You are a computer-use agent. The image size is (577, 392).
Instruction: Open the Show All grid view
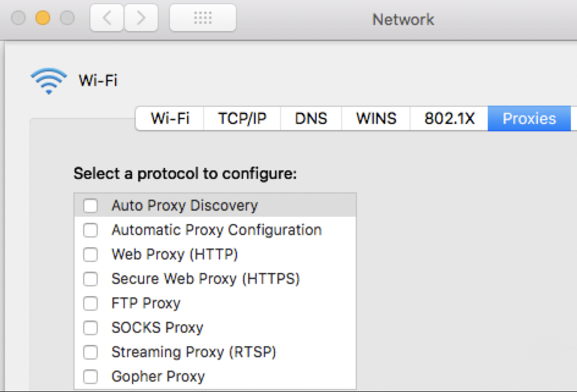tap(202, 19)
